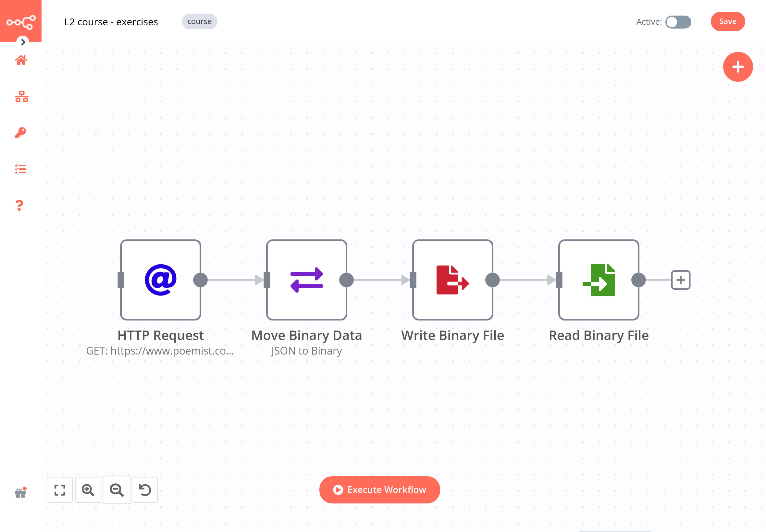Toggle the workflow Active switch
766x532 pixels.
[678, 22]
